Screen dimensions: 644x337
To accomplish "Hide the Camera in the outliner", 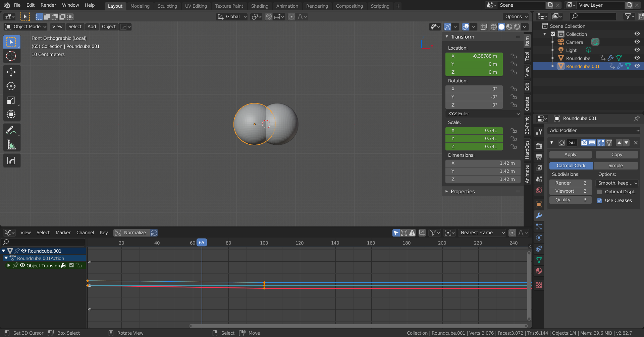I will click(x=637, y=42).
